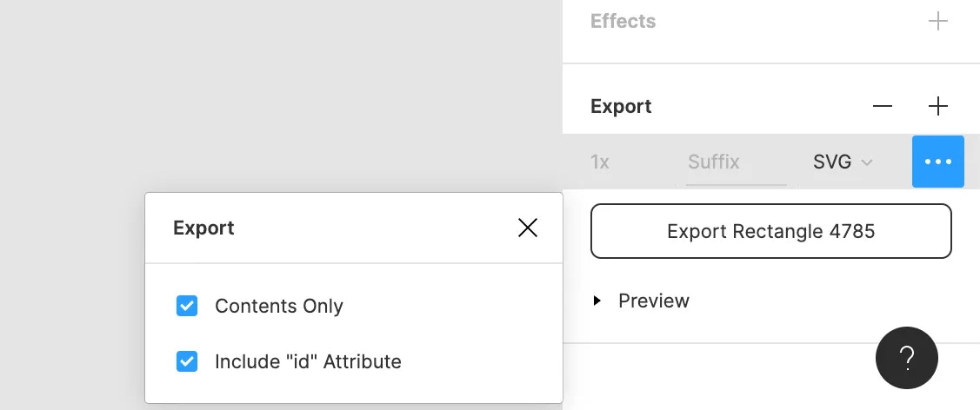Add a new effect with plus icon
This screenshot has height=410, width=980.
click(x=937, y=21)
